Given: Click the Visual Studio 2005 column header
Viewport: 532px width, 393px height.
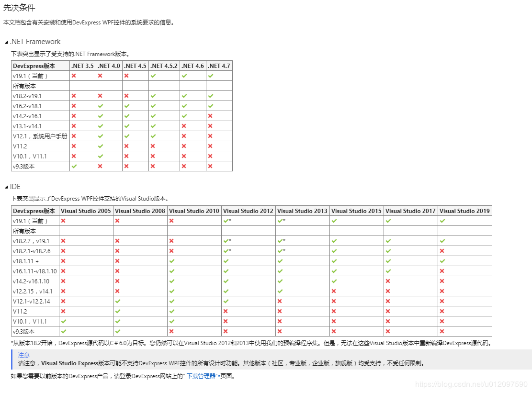Looking at the screenshot, I should [x=86, y=211].
